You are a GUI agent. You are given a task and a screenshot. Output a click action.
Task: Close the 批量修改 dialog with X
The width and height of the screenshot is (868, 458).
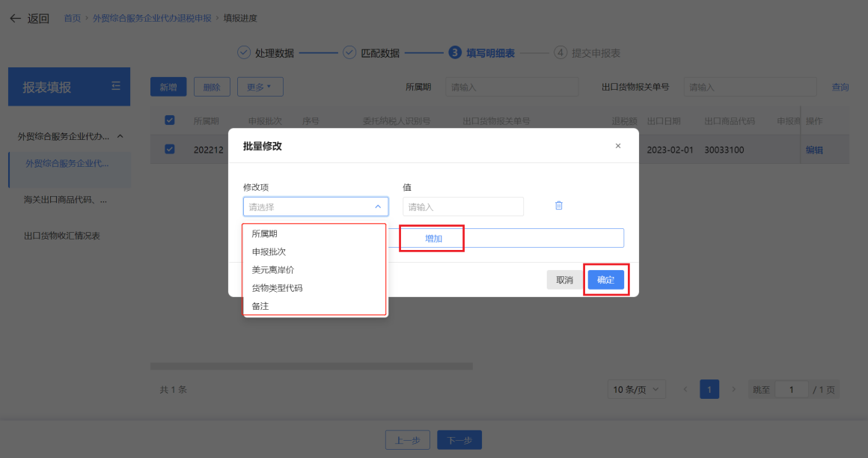click(x=617, y=146)
